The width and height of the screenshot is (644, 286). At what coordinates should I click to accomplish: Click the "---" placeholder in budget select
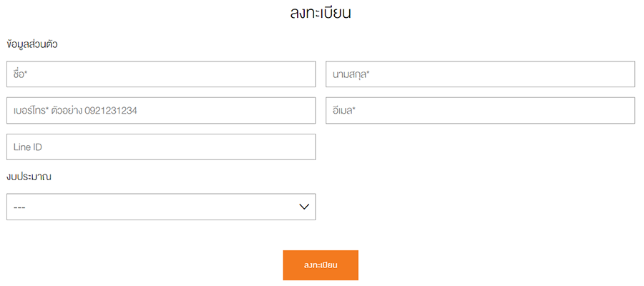20,207
